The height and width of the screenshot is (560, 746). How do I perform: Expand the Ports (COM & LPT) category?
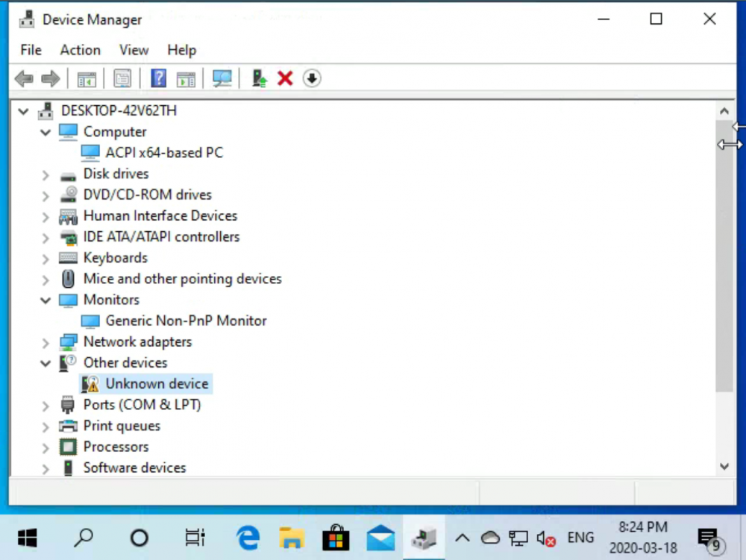pos(46,406)
